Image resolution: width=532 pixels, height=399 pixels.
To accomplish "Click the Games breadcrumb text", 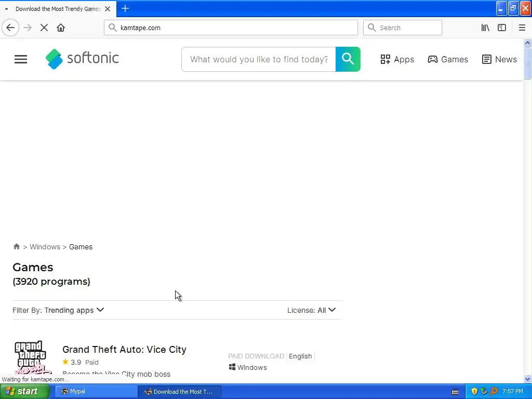I will (x=81, y=247).
